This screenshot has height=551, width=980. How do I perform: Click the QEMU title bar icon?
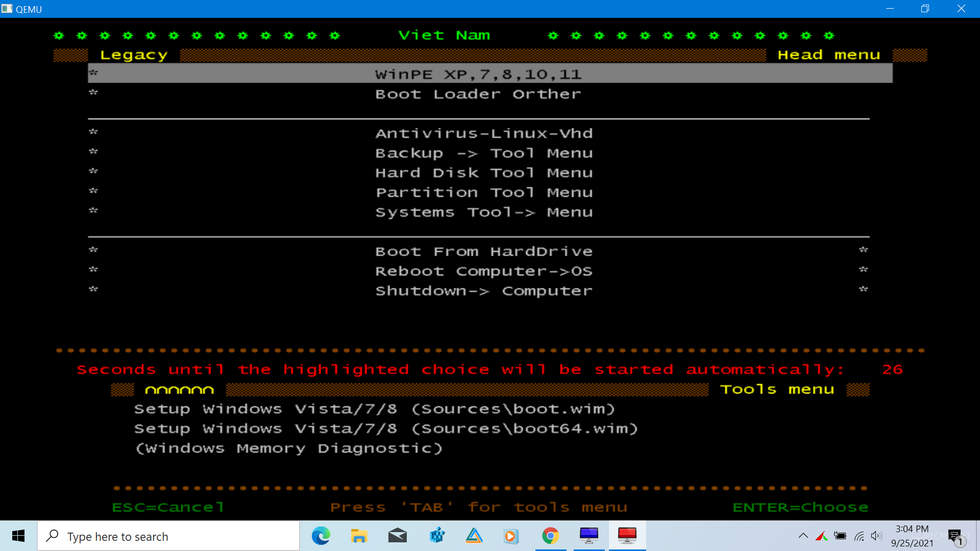point(7,9)
